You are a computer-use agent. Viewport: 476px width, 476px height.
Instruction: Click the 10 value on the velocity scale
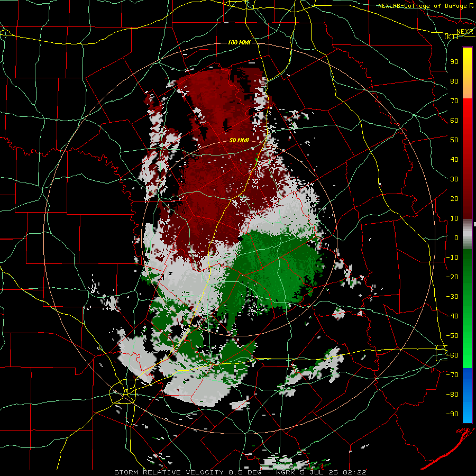(454, 218)
